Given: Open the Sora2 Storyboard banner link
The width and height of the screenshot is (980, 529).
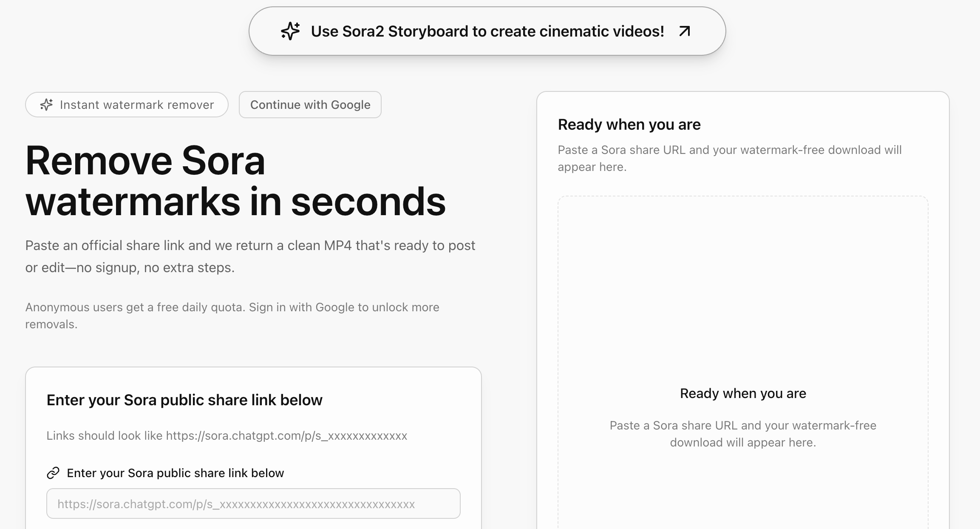Looking at the screenshot, I should click(x=487, y=31).
